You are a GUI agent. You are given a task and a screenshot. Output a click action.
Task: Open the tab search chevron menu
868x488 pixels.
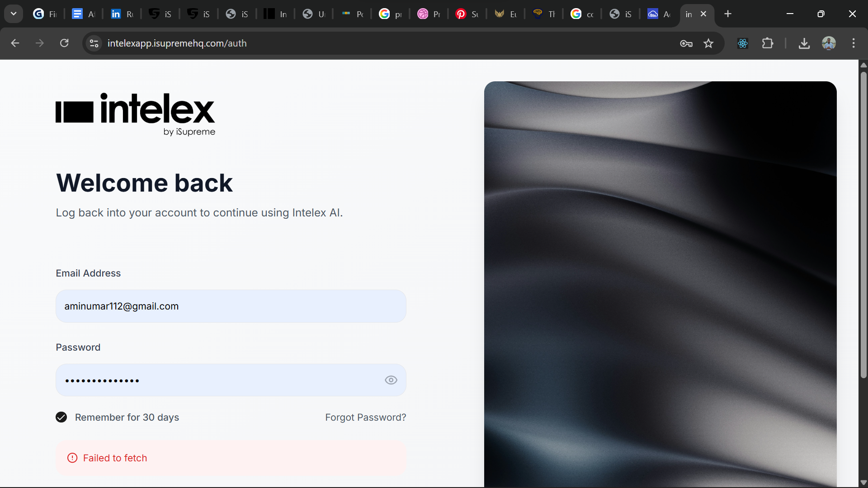13,14
